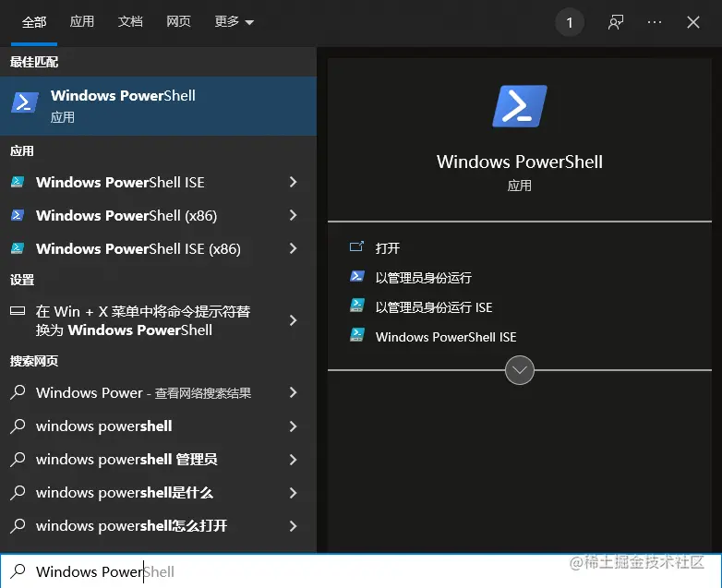Open Windows PowerShell ISE (x86) result
This screenshot has height=588, width=722.
click(x=159, y=248)
